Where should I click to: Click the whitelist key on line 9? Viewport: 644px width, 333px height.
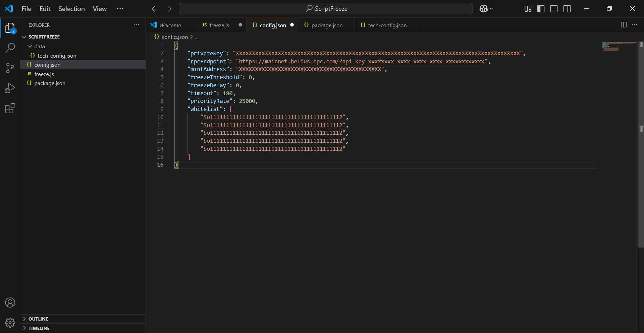[x=205, y=109]
